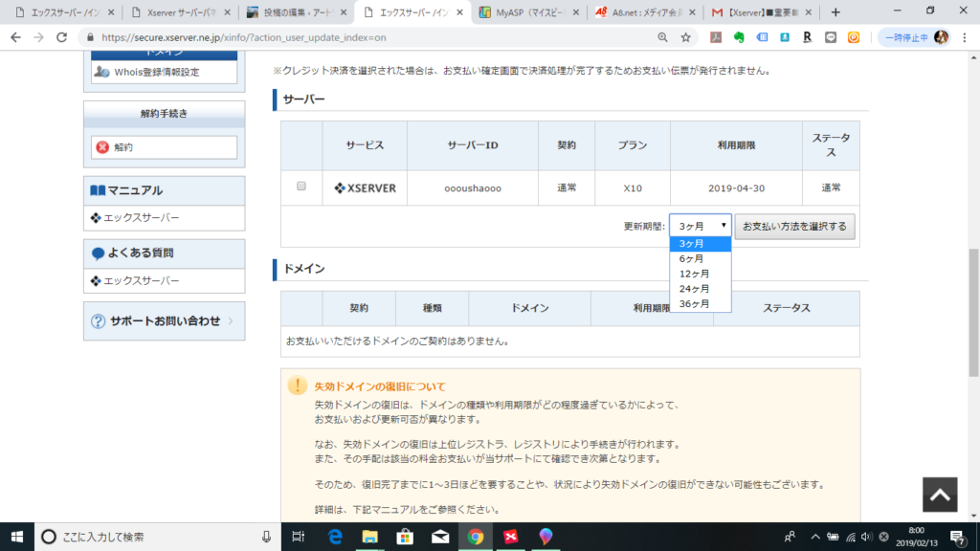The width and height of the screenshot is (980, 551).
Task: Click the green Evernote extension icon
Action: 739,37
